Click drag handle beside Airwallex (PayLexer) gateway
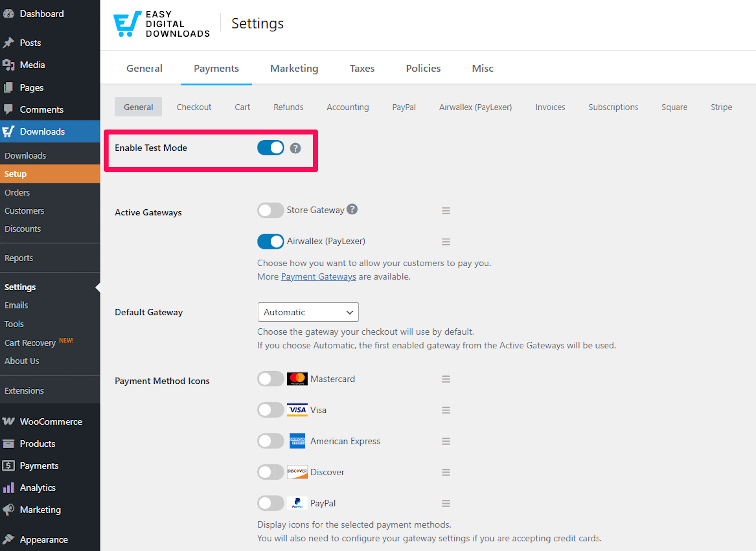 [446, 241]
